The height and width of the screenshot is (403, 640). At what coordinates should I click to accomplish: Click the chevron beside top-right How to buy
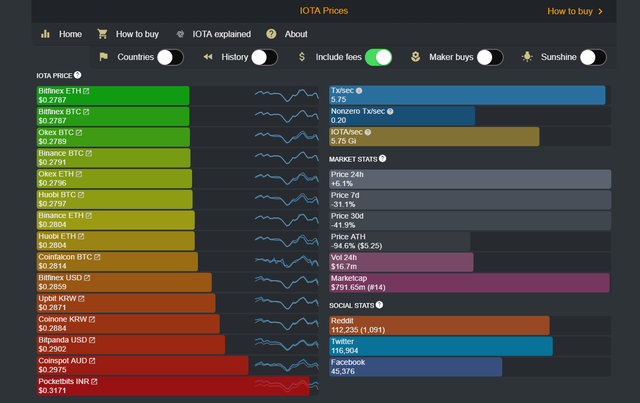tap(600, 11)
